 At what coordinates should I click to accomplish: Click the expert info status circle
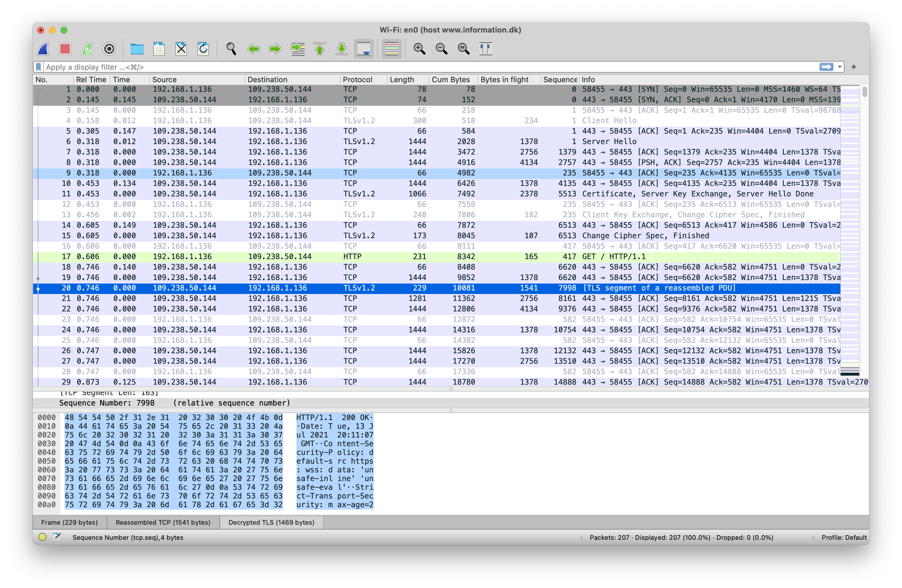[x=42, y=537]
